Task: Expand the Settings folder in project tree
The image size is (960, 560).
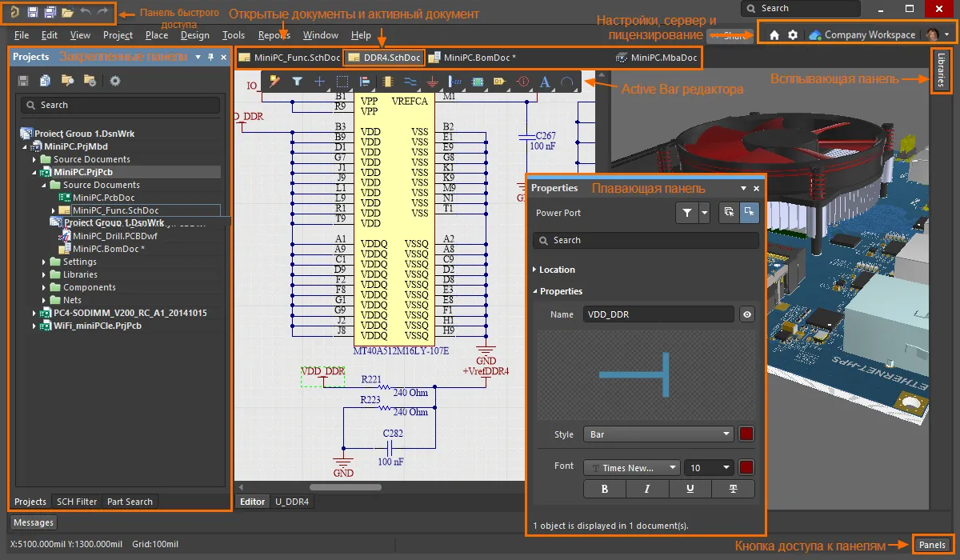Action: coord(45,262)
